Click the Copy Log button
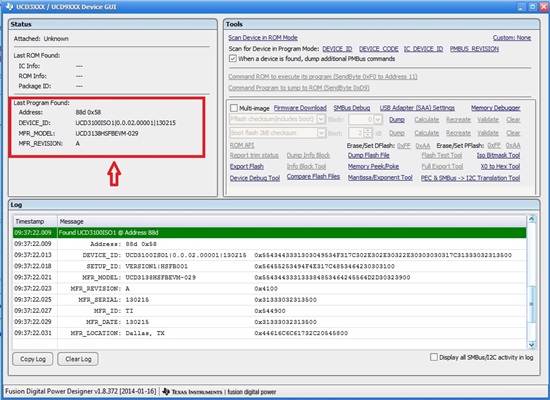 point(33,359)
